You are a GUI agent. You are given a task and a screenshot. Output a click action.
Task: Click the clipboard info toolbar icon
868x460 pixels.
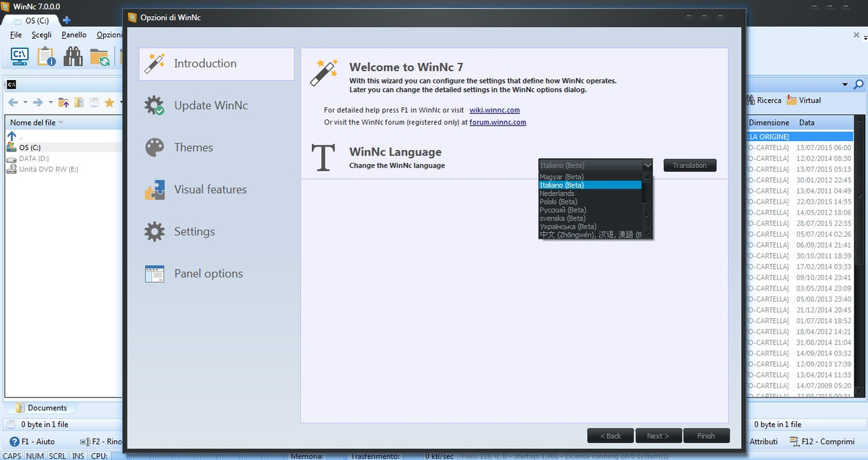(x=46, y=57)
